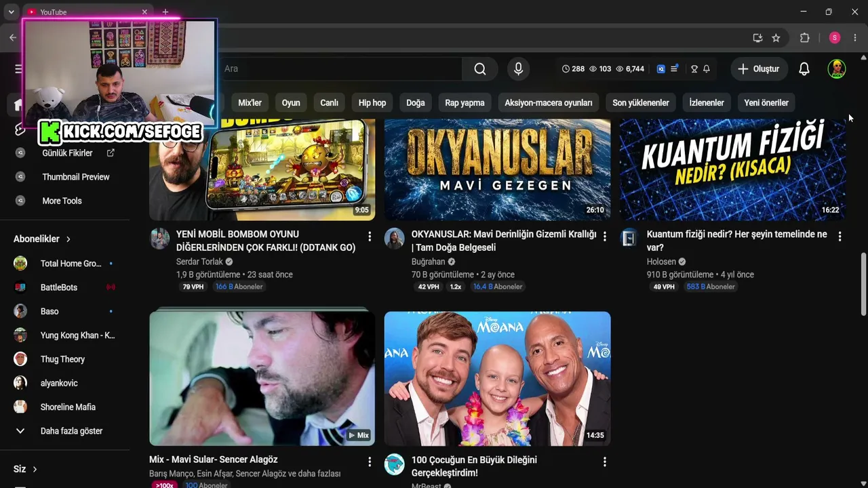Open options menu for the OKYANUSLAR video
Image resolution: width=868 pixels, height=488 pixels.
point(605,237)
